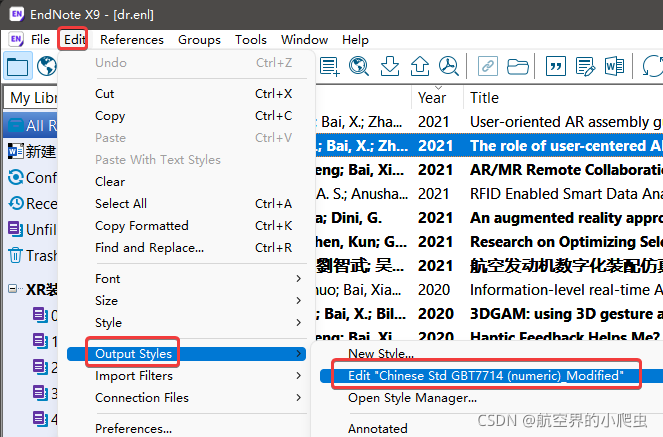663x437 pixels.
Task: Open Online Search magnifier-globe icon
Action: [x=359, y=66]
